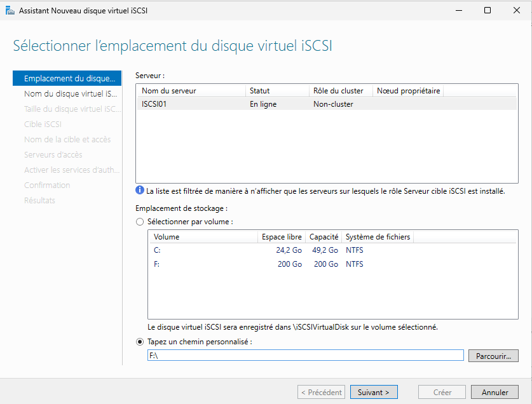Click the 'Rôle du cluster' column header
532x404 pixels.
(x=336, y=90)
